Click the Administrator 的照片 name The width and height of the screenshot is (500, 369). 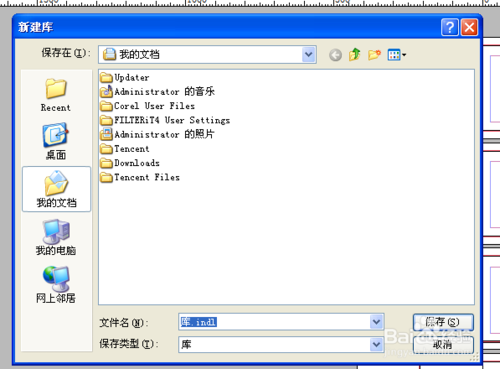tap(165, 134)
